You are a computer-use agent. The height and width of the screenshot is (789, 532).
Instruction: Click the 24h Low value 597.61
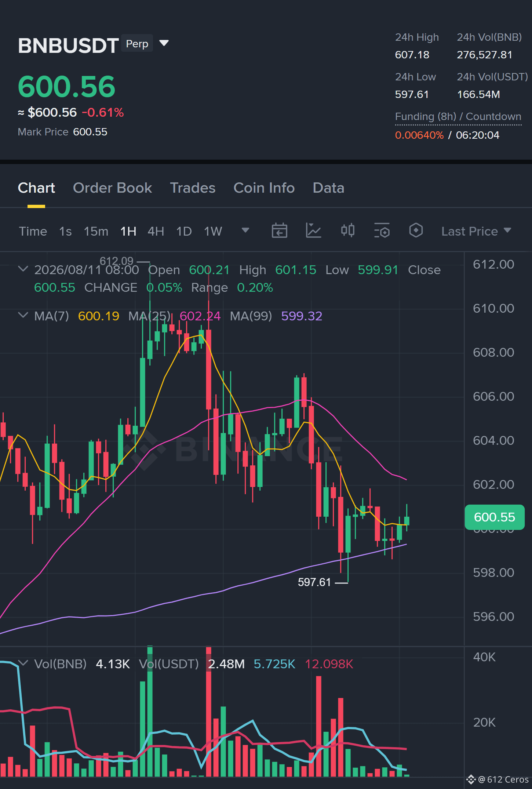click(412, 94)
